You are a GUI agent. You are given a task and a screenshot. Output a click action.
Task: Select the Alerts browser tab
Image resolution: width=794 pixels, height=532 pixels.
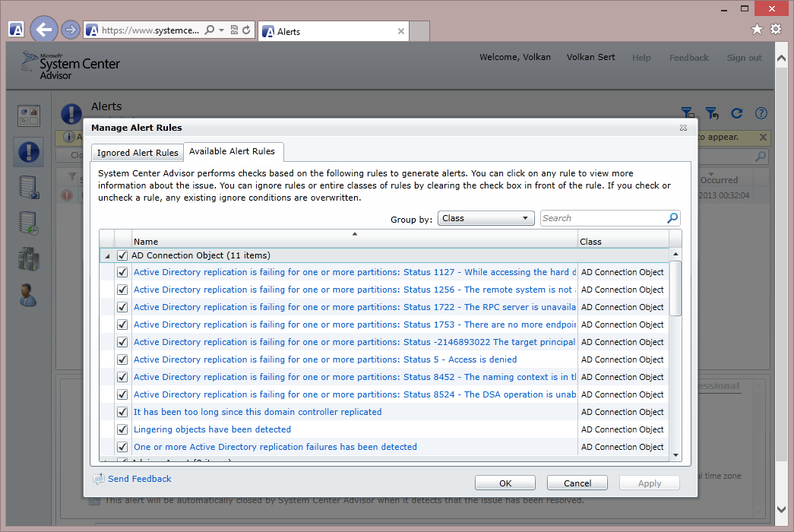click(334, 31)
